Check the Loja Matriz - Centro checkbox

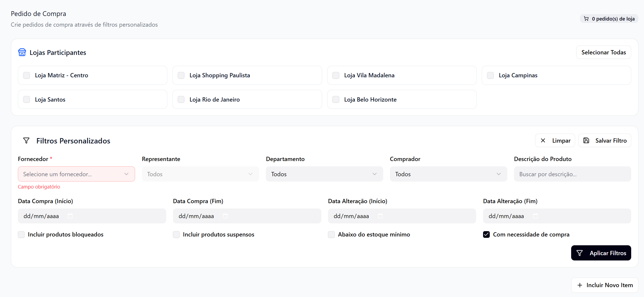27,75
